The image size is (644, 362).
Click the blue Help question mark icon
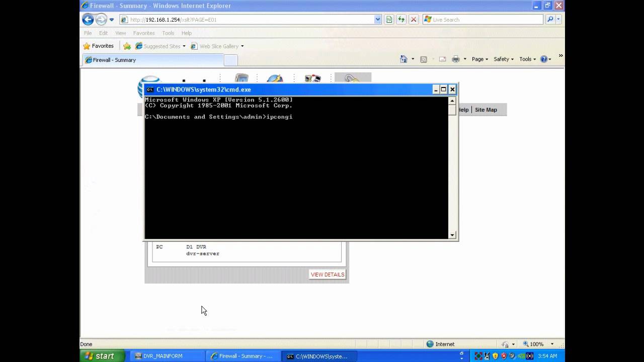click(x=543, y=59)
